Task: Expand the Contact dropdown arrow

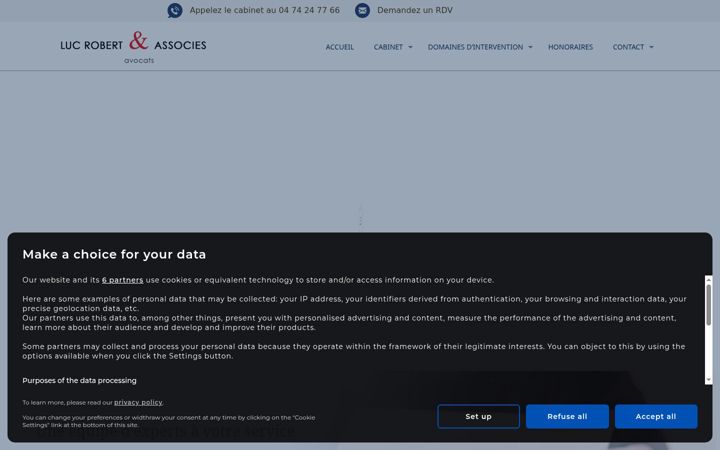Action: [x=651, y=47]
